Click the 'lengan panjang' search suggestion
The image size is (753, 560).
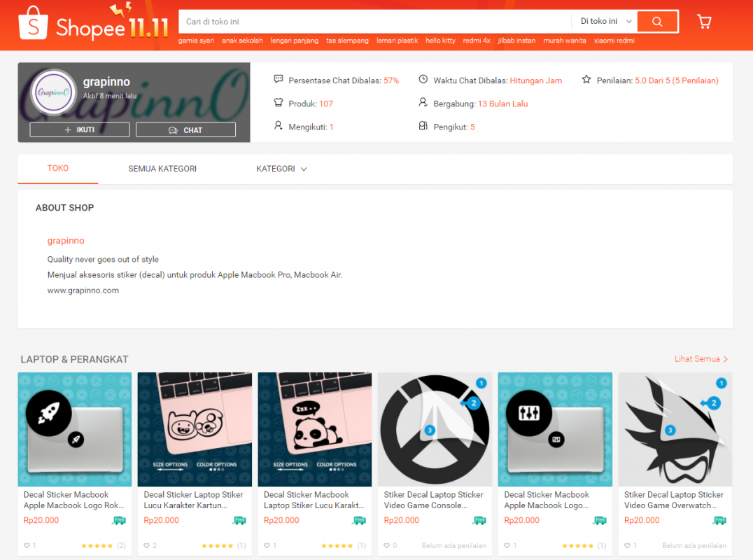[295, 41]
